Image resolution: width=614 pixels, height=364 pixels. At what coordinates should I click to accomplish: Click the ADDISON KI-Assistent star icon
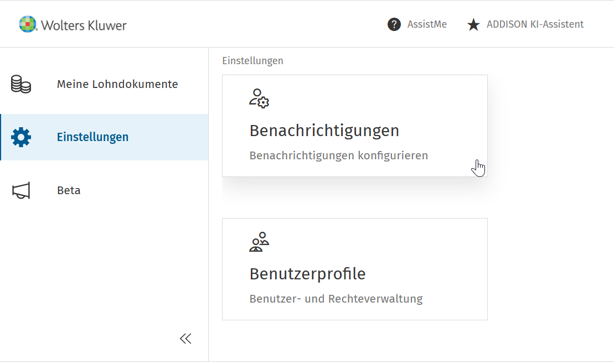[x=473, y=24]
